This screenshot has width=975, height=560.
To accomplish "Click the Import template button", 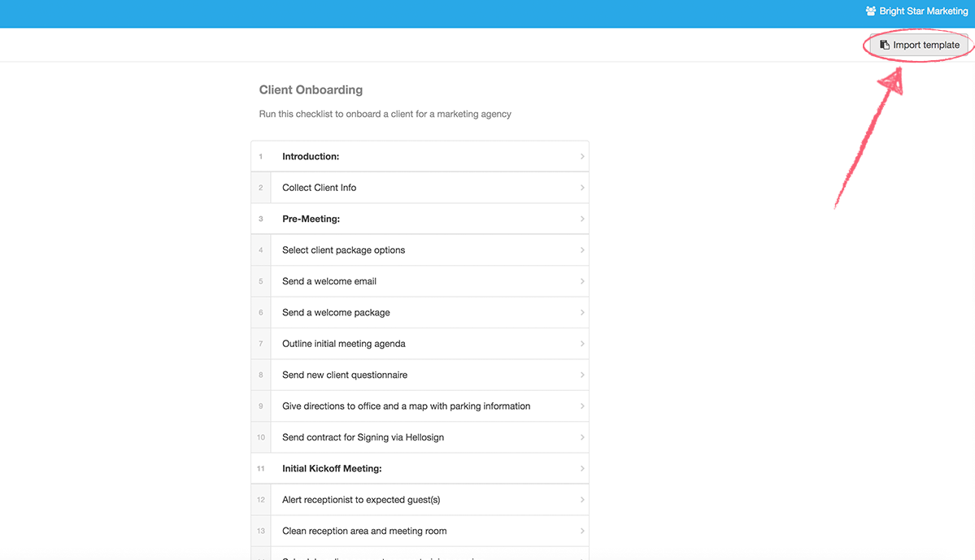I will click(x=919, y=45).
